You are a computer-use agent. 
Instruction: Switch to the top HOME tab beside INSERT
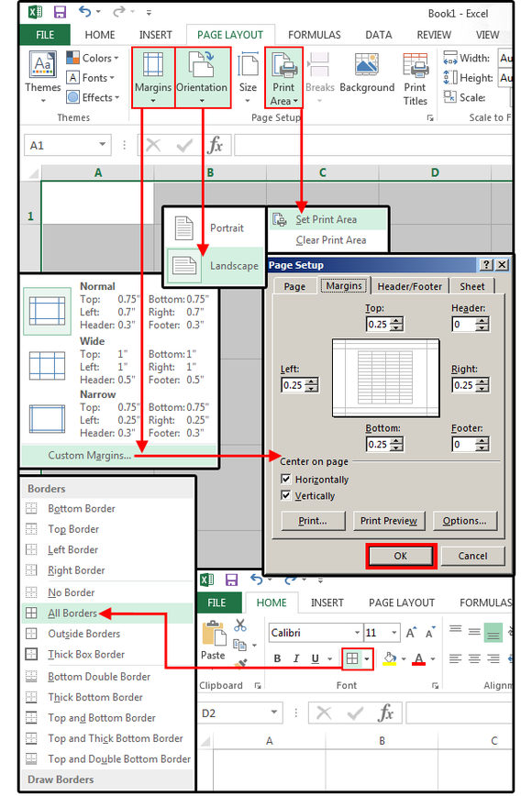[99, 35]
